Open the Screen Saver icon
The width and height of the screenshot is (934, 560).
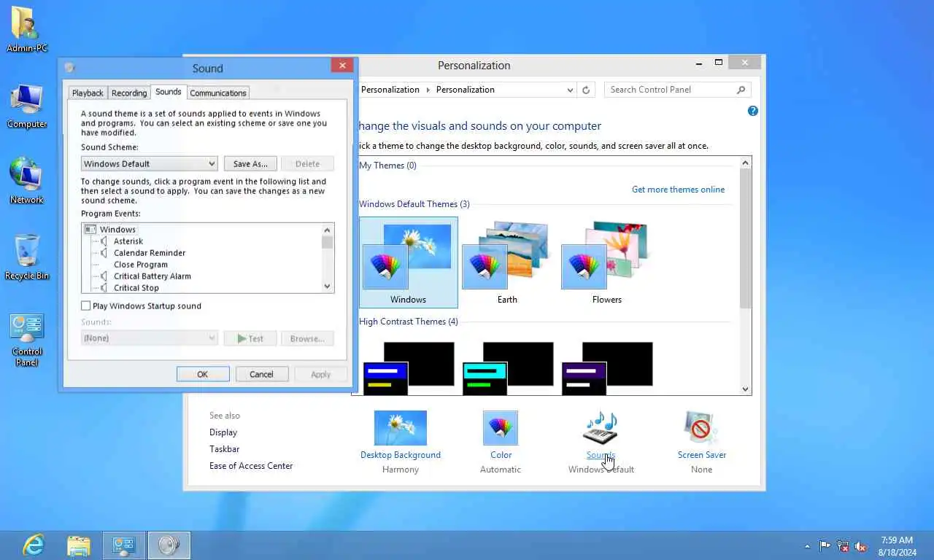[701, 427]
